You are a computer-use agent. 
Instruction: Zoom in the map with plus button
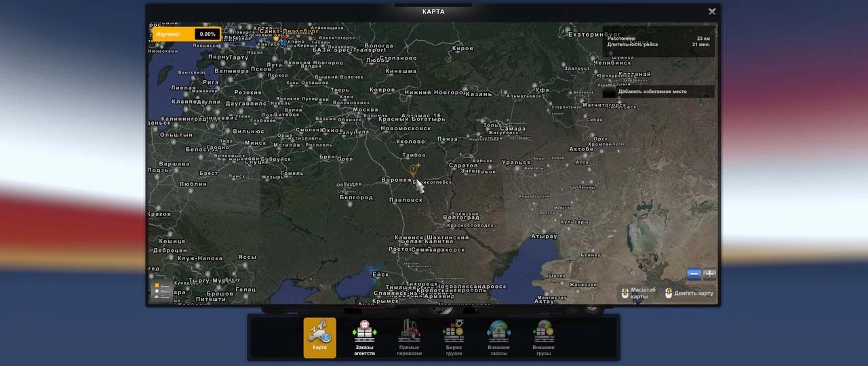tap(709, 274)
